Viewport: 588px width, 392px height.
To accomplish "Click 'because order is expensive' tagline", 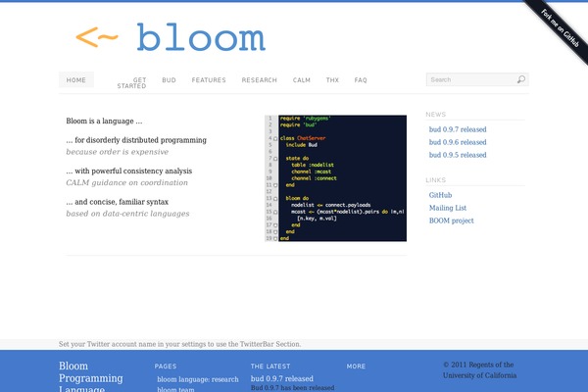I will (x=118, y=152).
